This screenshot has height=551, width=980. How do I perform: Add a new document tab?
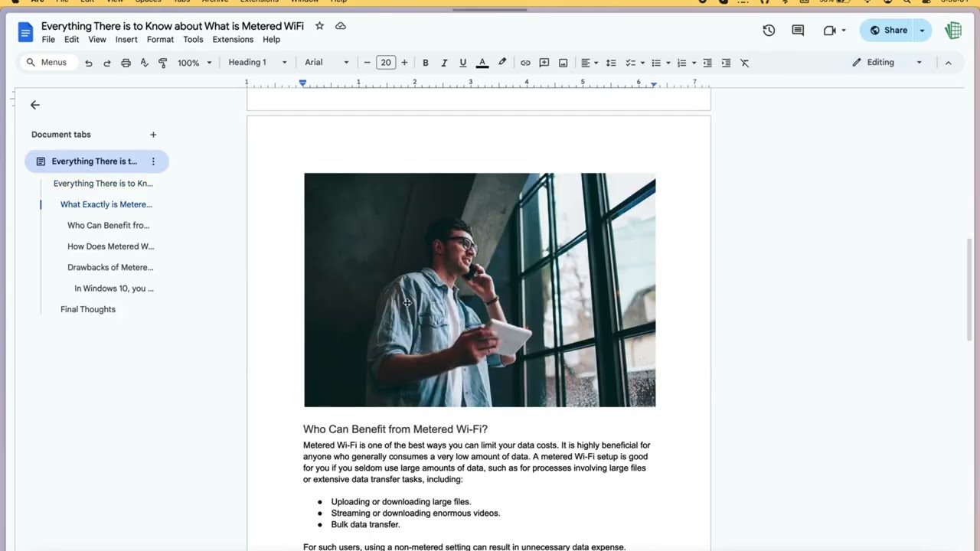click(153, 135)
